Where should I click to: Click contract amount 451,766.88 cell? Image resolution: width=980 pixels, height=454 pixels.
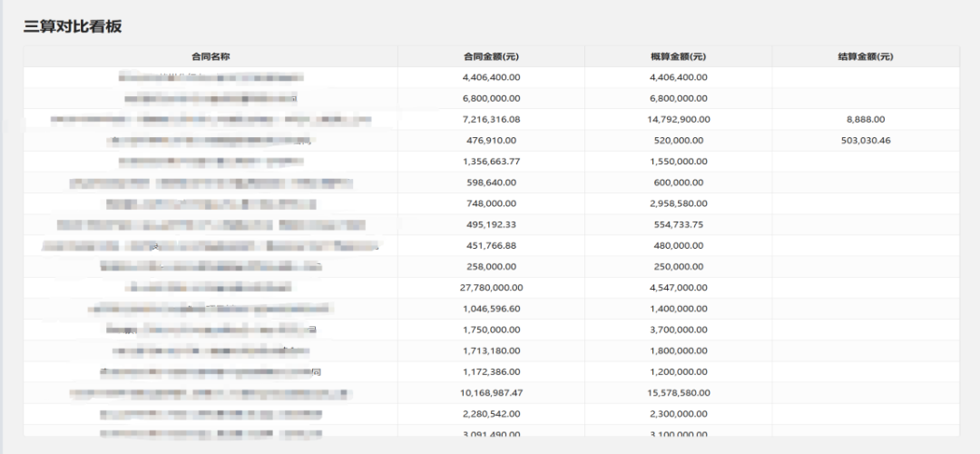(491, 245)
